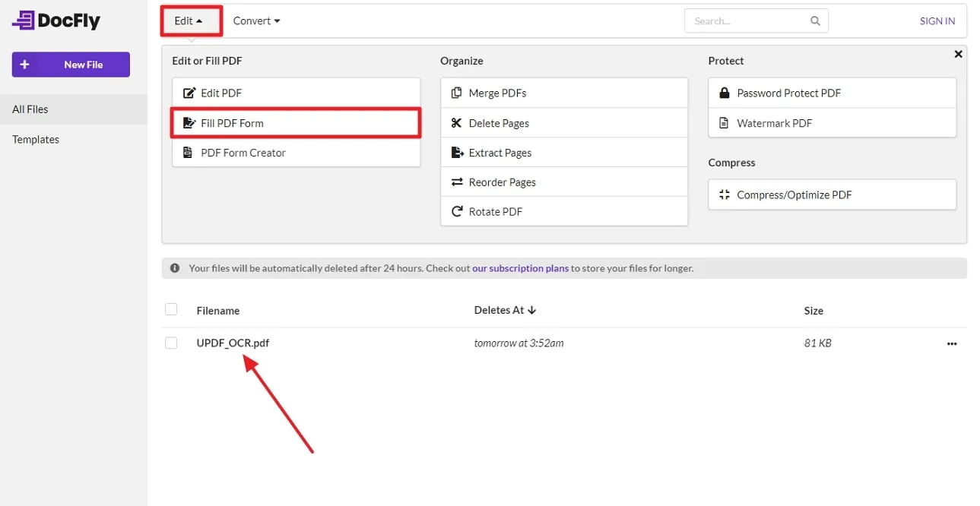This screenshot has height=506, width=980.
Task: Check the UPDF_OCR.pdf row checkbox
Action: pyautogui.click(x=171, y=343)
